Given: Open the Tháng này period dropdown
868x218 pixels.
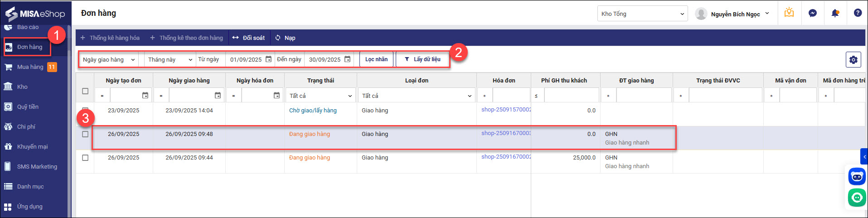Looking at the screenshot, I should coord(170,60).
